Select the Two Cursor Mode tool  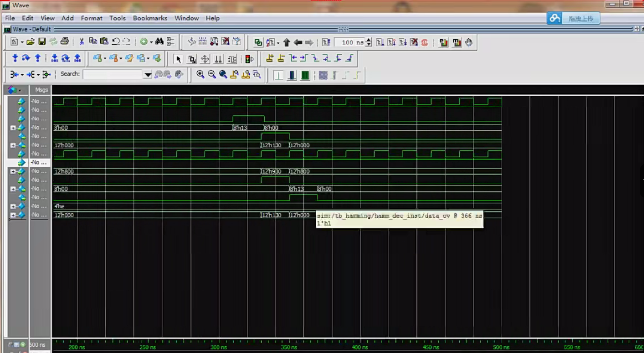[x=218, y=59]
